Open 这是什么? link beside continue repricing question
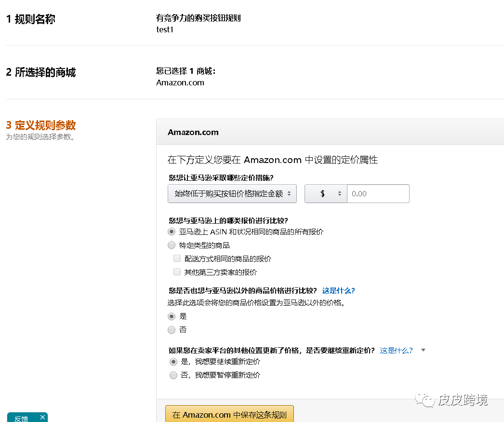Image resolution: width=504 pixels, height=422 pixels. pyautogui.click(x=396, y=350)
